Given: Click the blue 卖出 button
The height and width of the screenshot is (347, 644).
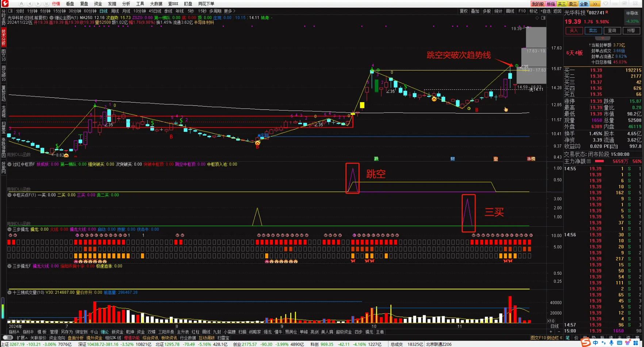Looking at the screenshot, I should tap(593, 31).
